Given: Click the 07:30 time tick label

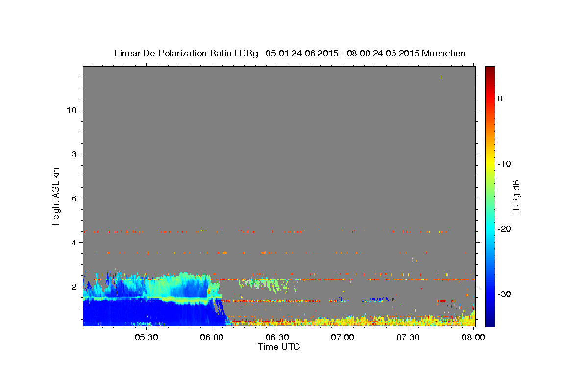Looking at the screenshot, I should pyautogui.click(x=408, y=337).
